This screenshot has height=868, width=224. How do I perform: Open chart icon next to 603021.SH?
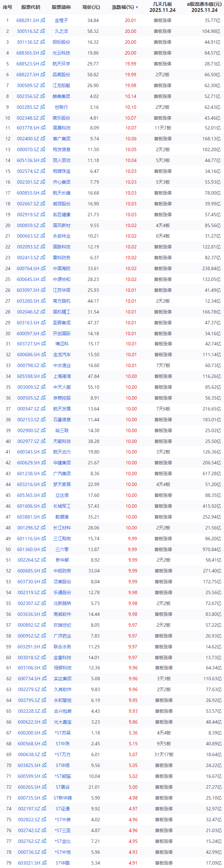(44, 863)
